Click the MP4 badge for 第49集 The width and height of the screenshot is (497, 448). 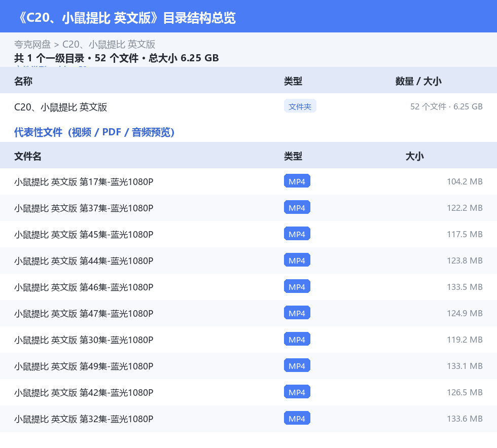[297, 365]
